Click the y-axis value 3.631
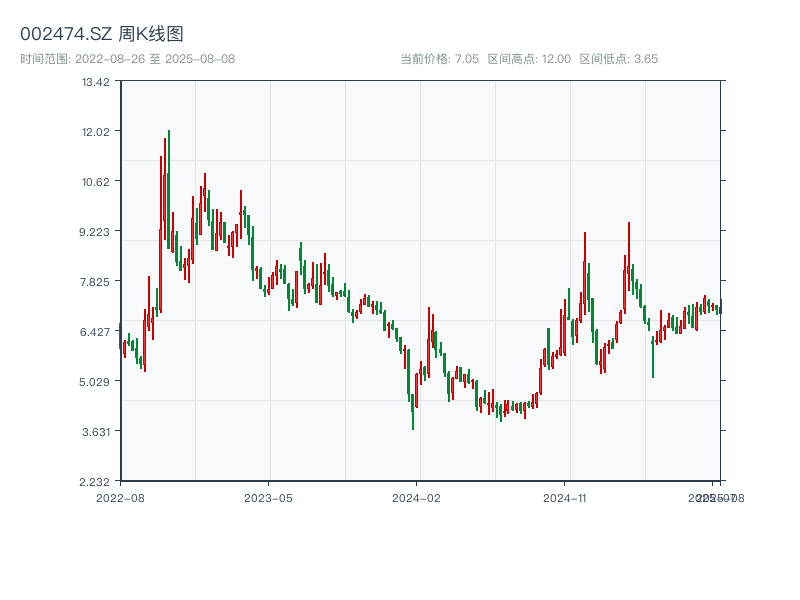The height and width of the screenshot is (600, 800). tap(96, 432)
